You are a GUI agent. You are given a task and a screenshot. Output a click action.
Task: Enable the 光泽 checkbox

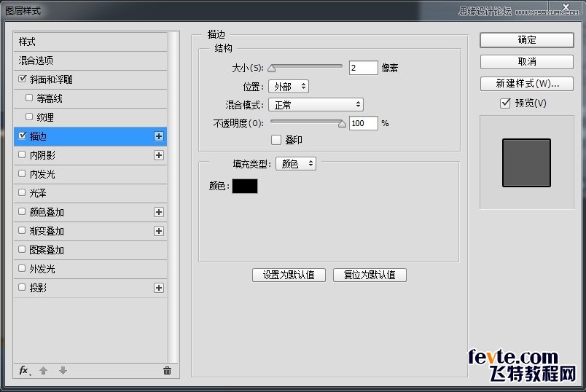pos(22,192)
